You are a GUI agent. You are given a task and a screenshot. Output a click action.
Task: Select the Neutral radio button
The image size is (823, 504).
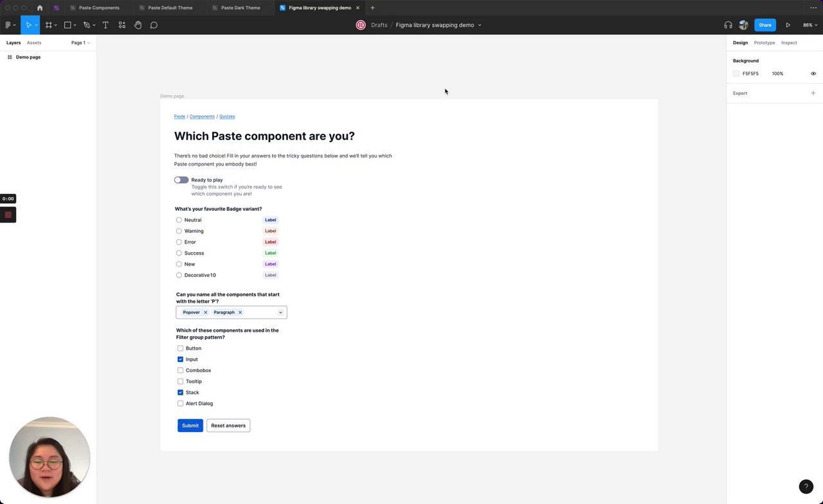pos(179,220)
